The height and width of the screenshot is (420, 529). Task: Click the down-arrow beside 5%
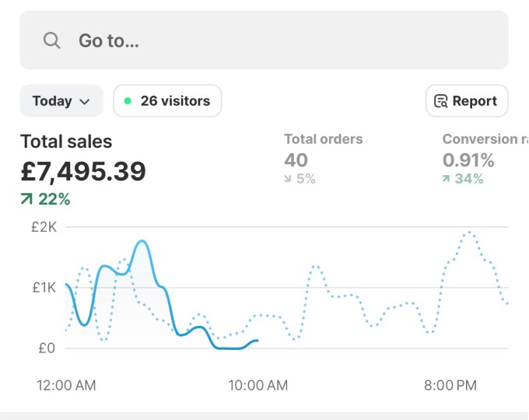pyautogui.click(x=287, y=179)
